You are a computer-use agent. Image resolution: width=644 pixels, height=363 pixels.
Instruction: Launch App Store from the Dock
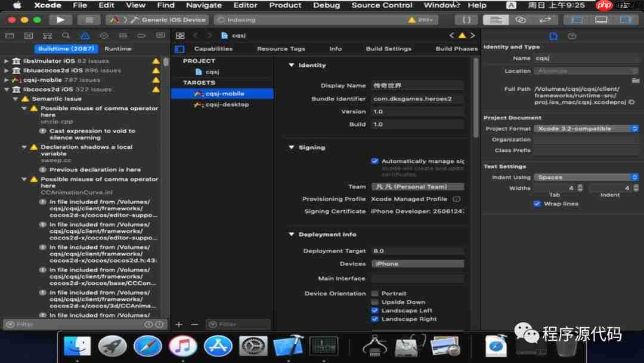click(x=218, y=346)
